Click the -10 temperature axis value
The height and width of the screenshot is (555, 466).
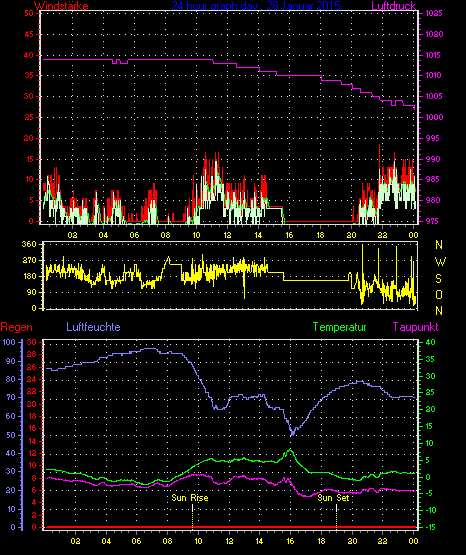430,510
